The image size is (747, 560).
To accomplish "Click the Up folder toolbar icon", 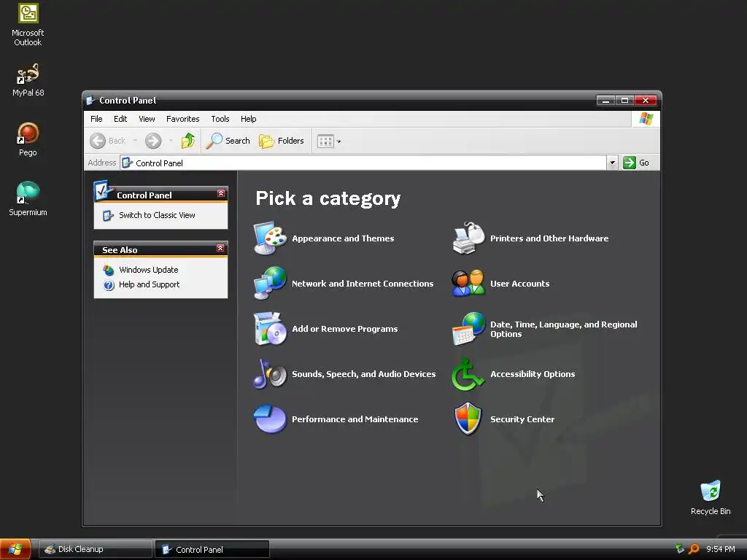I will pyautogui.click(x=188, y=141).
